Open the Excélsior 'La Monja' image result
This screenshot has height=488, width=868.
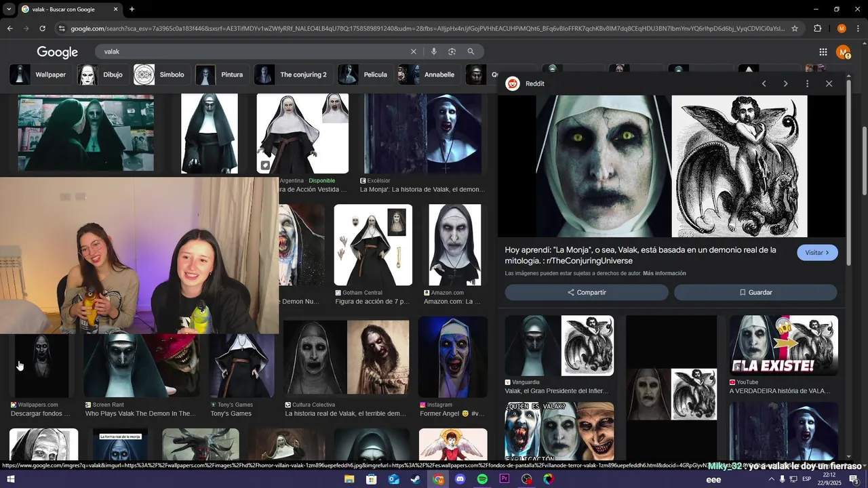point(423,134)
